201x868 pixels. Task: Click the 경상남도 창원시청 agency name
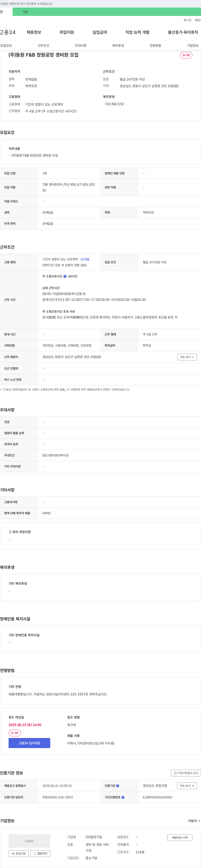pyautogui.click(x=155, y=786)
